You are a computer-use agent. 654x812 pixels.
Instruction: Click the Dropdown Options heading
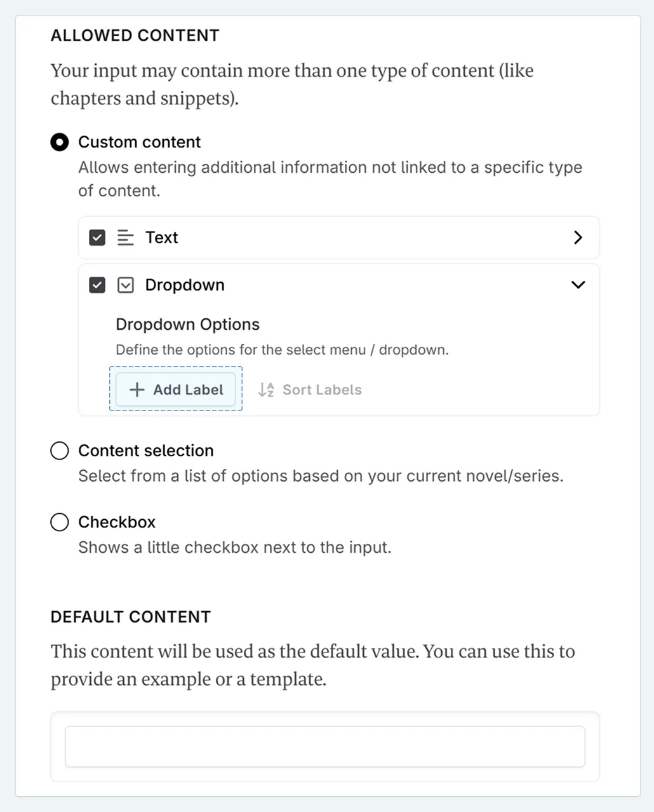187,325
